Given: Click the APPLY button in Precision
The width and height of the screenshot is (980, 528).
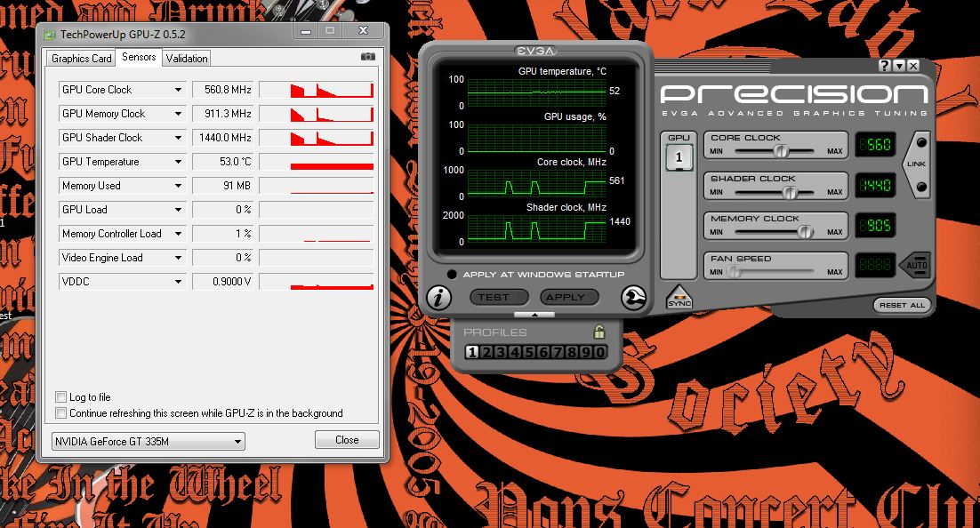Looking at the screenshot, I should click(x=569, y=298).
